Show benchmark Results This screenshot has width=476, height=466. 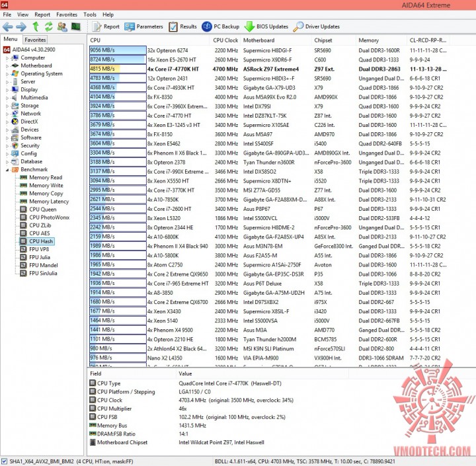point(182,26)
